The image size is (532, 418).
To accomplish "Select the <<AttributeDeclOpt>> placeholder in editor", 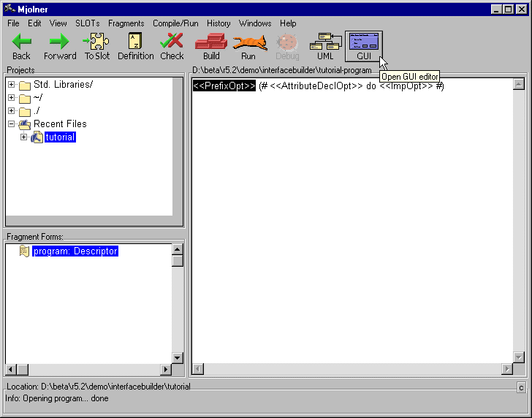I will coord(316,86).
